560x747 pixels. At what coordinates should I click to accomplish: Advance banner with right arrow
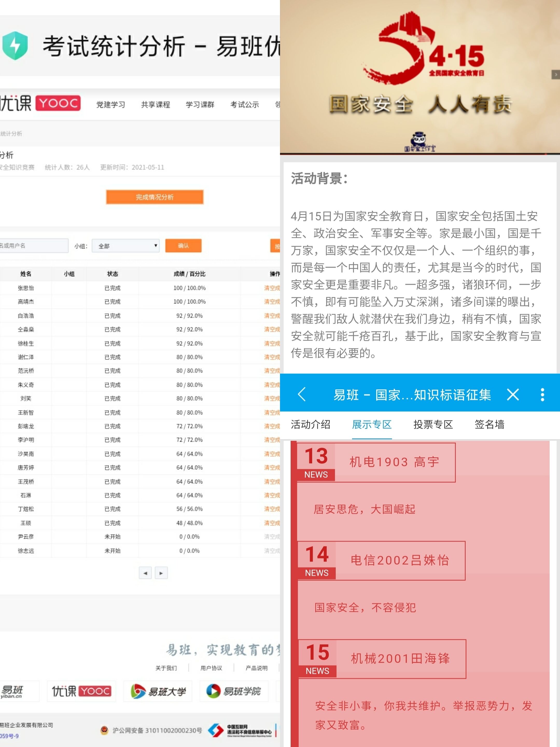click(x=555, y=74)
